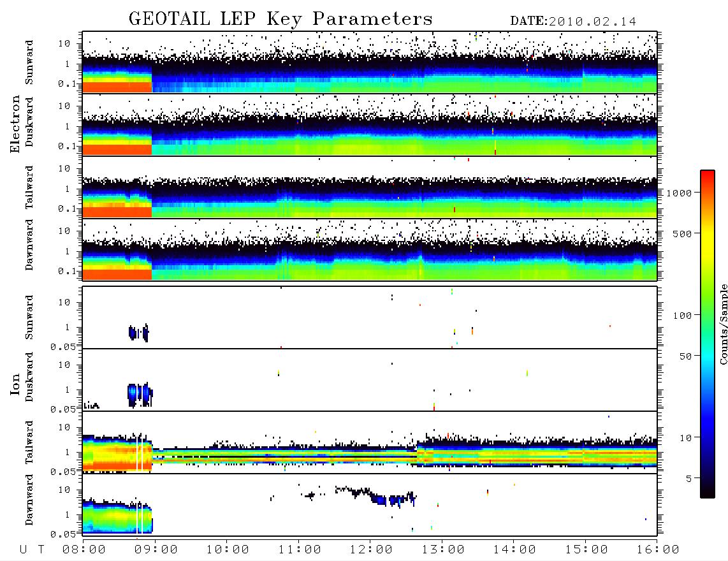Click the 100 colorbar tick value
The height and width of the screenshot is (561, 728).
pyautogui.click(x=682, y=316)
